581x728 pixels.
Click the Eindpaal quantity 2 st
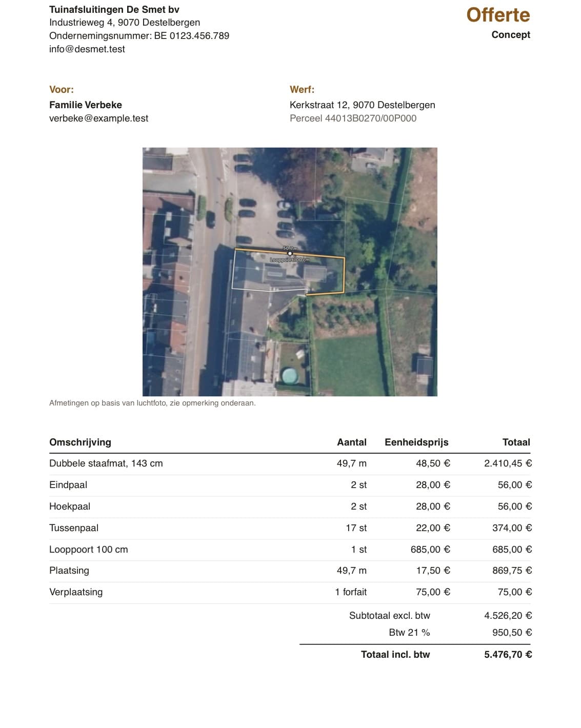(359, 485)
